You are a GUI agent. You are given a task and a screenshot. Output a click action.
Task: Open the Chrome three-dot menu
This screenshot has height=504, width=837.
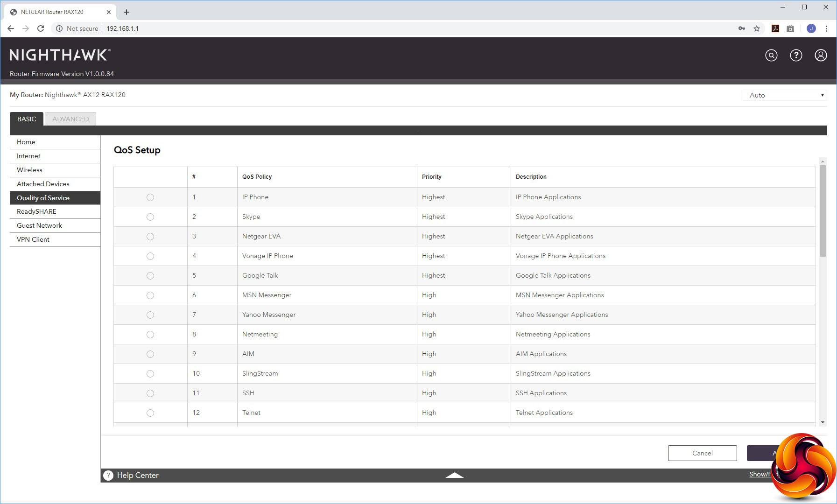coord(826,28)
